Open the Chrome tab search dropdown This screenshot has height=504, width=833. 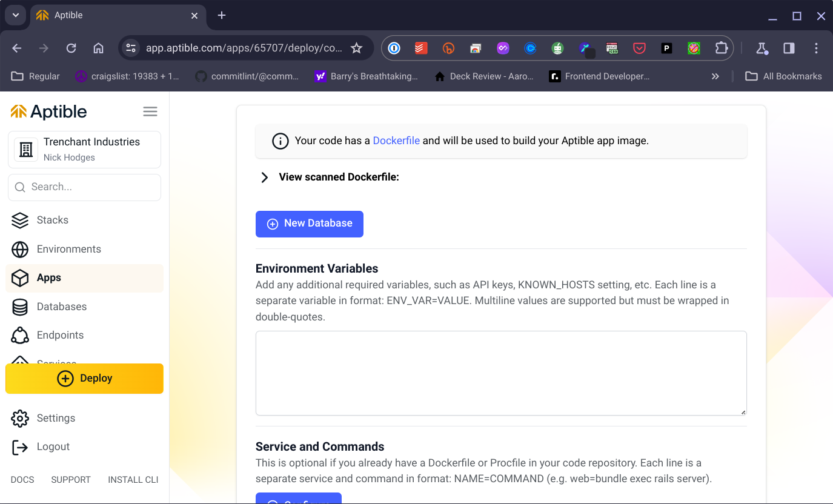16,15
